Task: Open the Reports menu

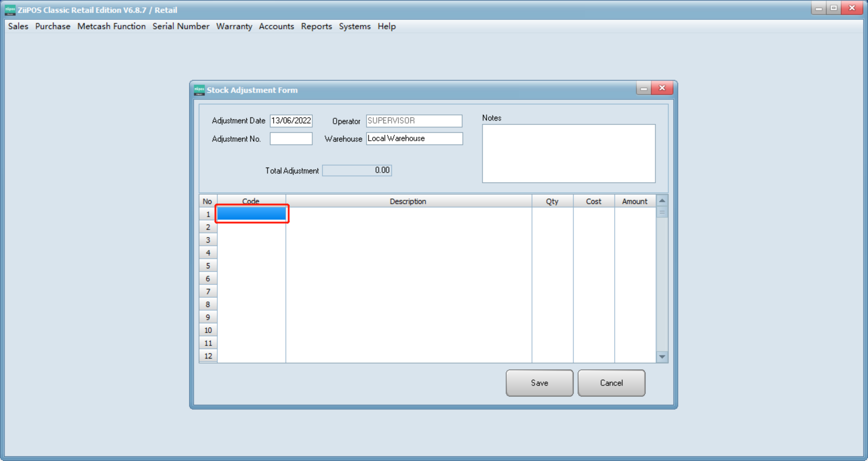Action: [316, 26]
